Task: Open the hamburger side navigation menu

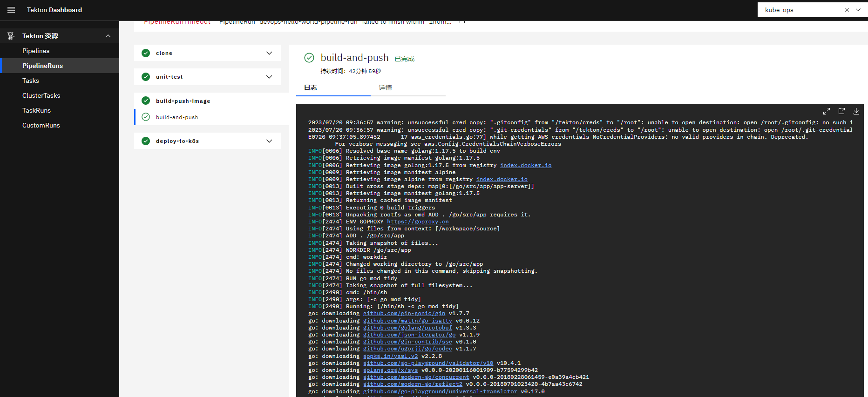Action: pyautogui.click(x=11, y=10)
